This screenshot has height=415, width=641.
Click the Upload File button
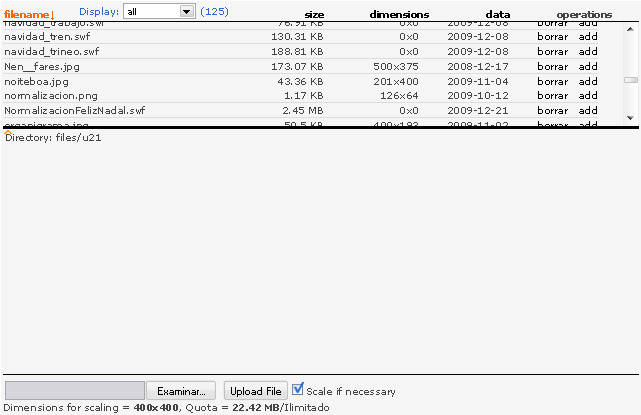pyautogui.click(x=255, y=391)
